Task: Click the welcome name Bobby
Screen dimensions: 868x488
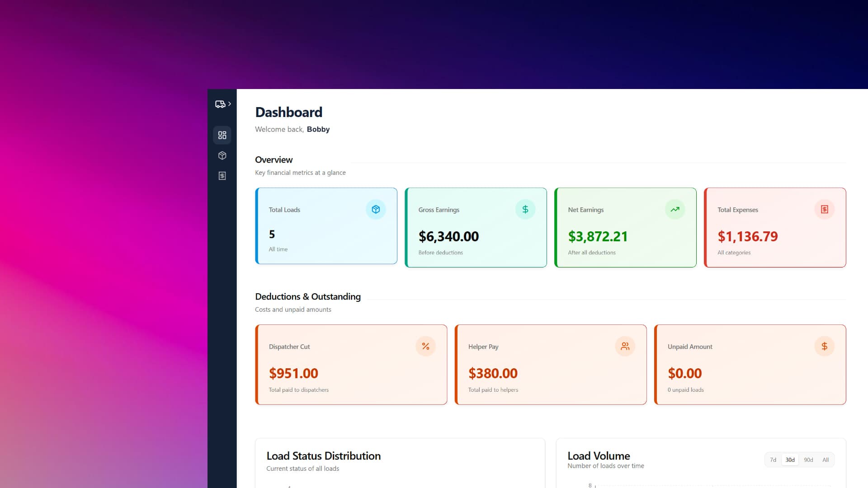Action: (318, 129)
